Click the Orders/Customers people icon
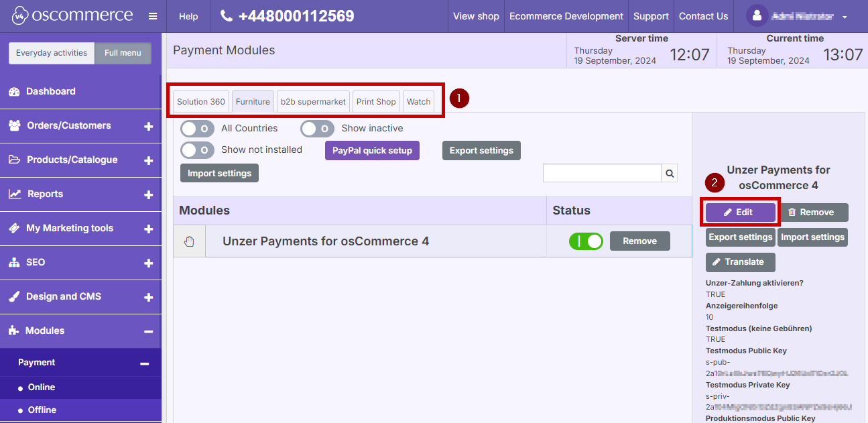The height and width of the screenshot is (423, 868). [14, 126]
